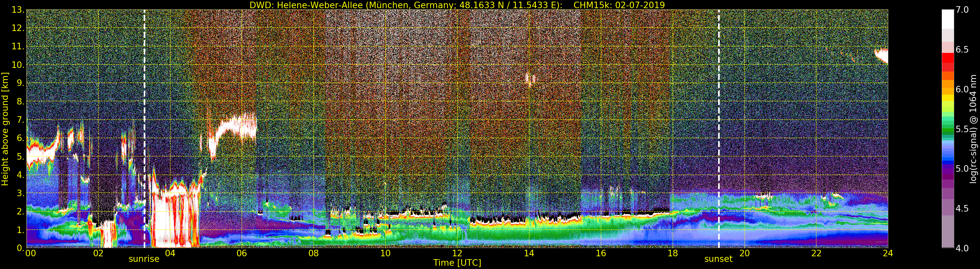Click the dashed white sunset marker line
This screenshot has width=980, height=269.
tap(719, 129)
